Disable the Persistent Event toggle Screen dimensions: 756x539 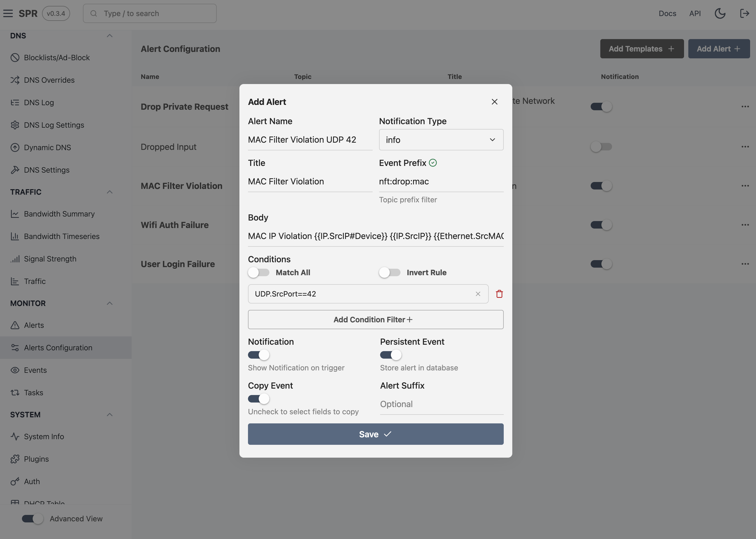[x=391, y=355]
